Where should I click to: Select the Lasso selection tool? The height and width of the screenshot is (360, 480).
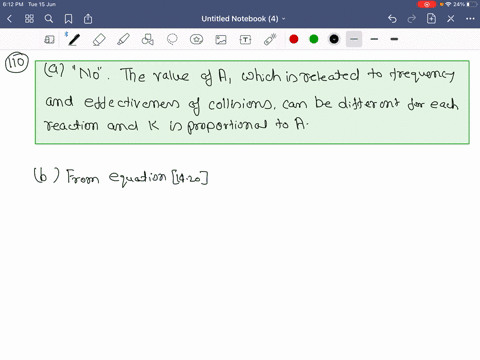[172, 40]
